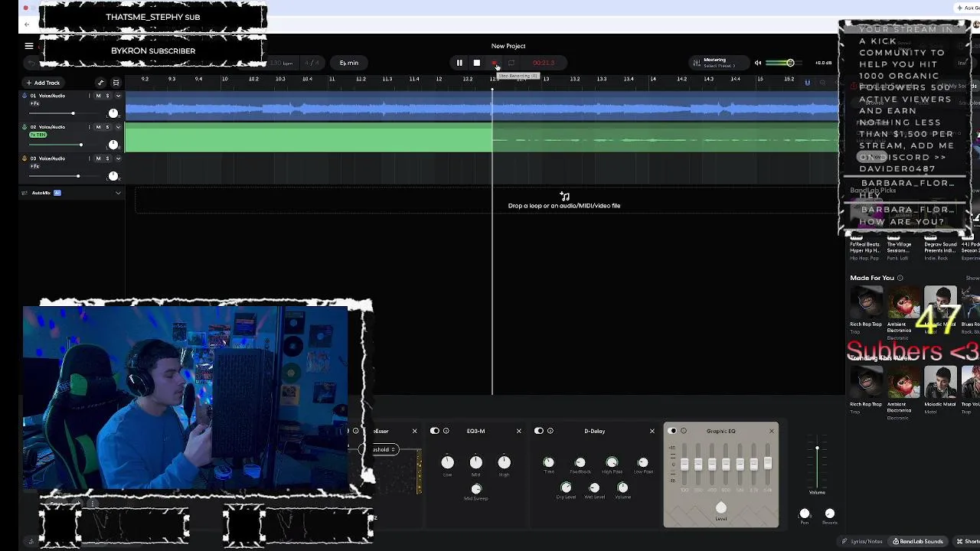Click EQ3-M Mid Sweep knob
This screenshot has height=551, width=980.
476,488
